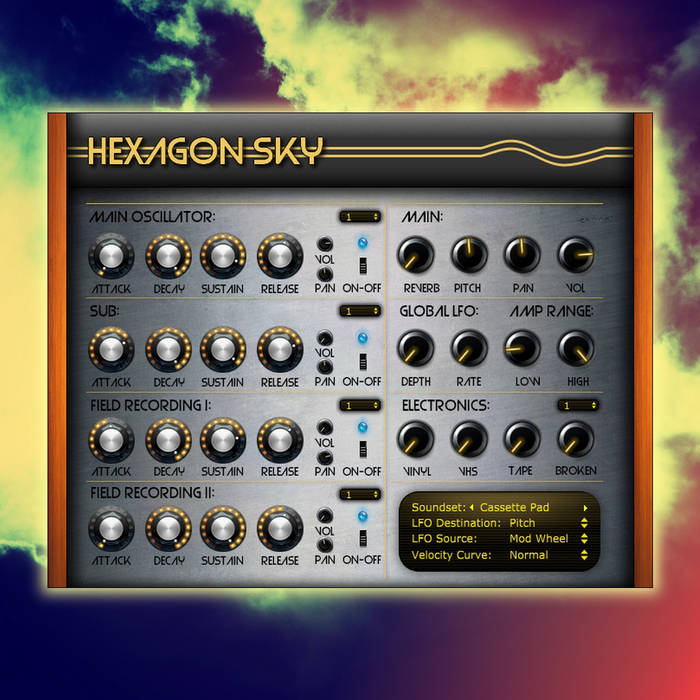
Task: Click the Broken knob under Electronics
Action: pos(575,439)
